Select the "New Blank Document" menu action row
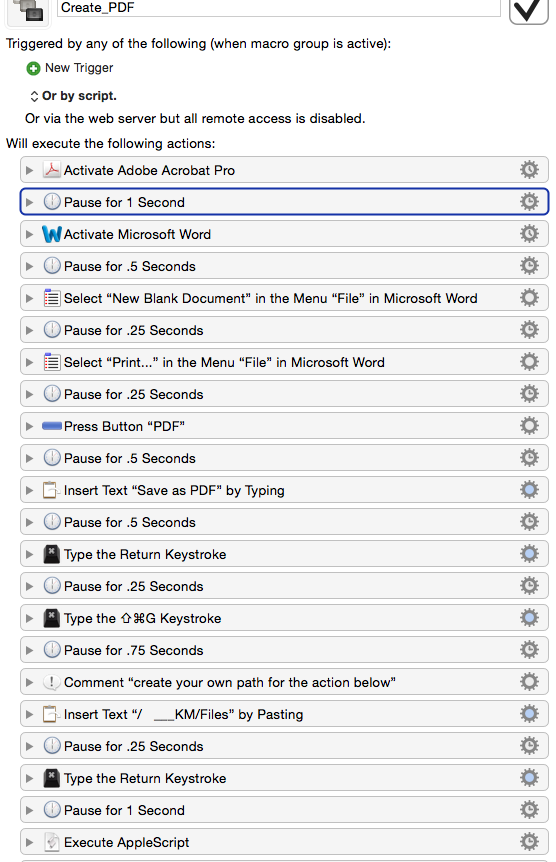 tap(284, 298)
